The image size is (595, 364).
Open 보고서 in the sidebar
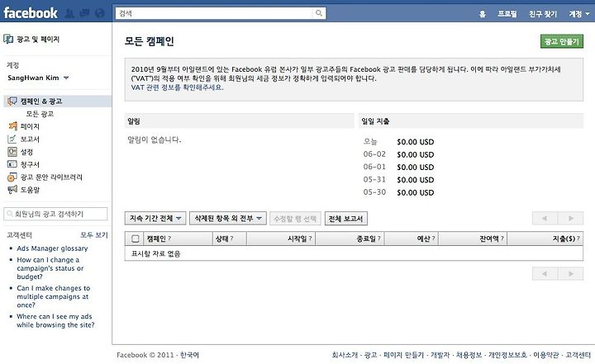pyautogui.click(x=30, y=139)
